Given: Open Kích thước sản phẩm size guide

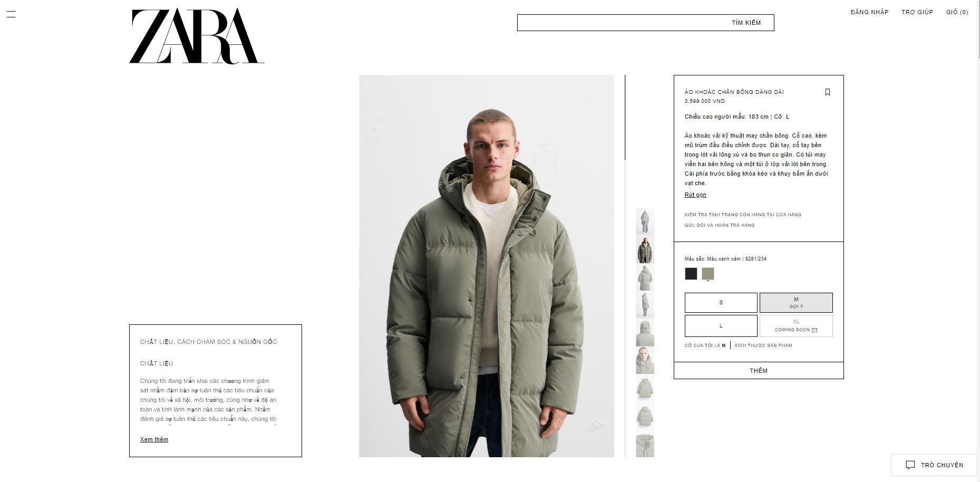Looking at the screenshot, I should coord(763,345).
